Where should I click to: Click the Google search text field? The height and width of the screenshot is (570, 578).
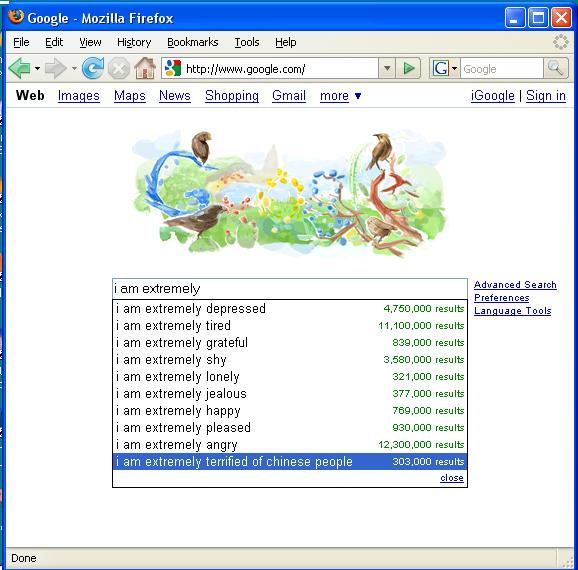coord(290,289)
